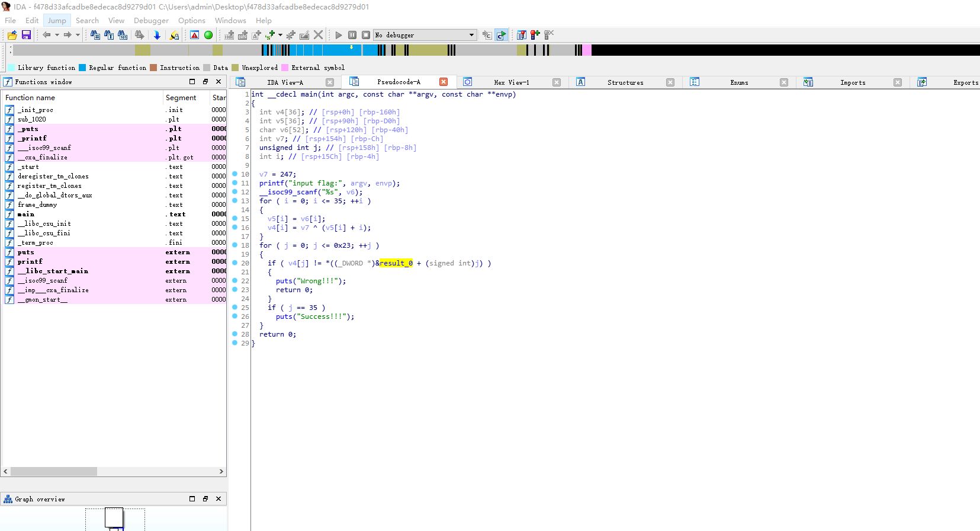
Task: Select __libc_start_main in the functions list
Action: [115, 271]
